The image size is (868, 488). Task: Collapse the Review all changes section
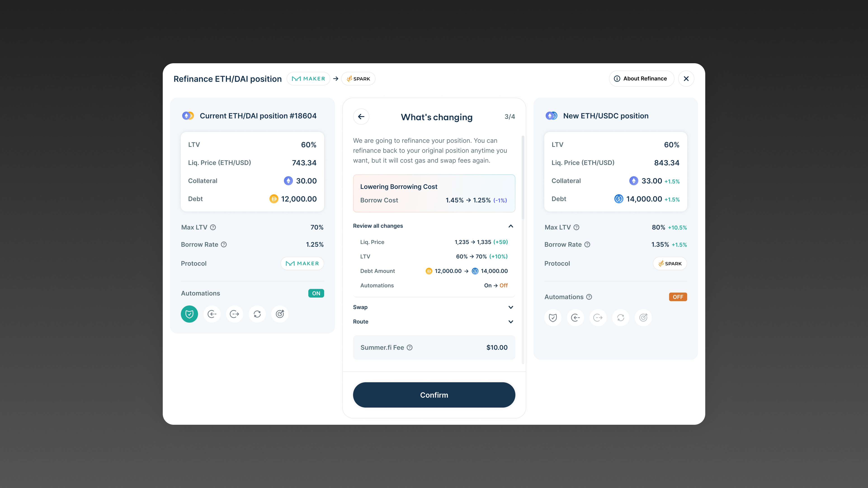click(510, 226)
